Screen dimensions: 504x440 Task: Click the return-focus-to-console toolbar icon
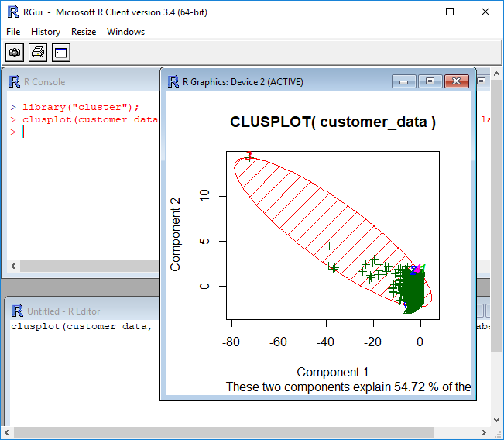point(61,53)
